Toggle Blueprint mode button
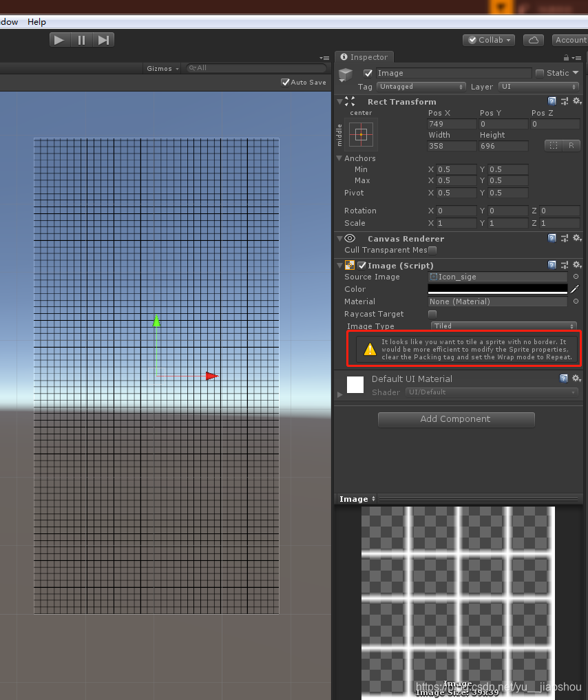588x700 pixels. tap(554, 145)
